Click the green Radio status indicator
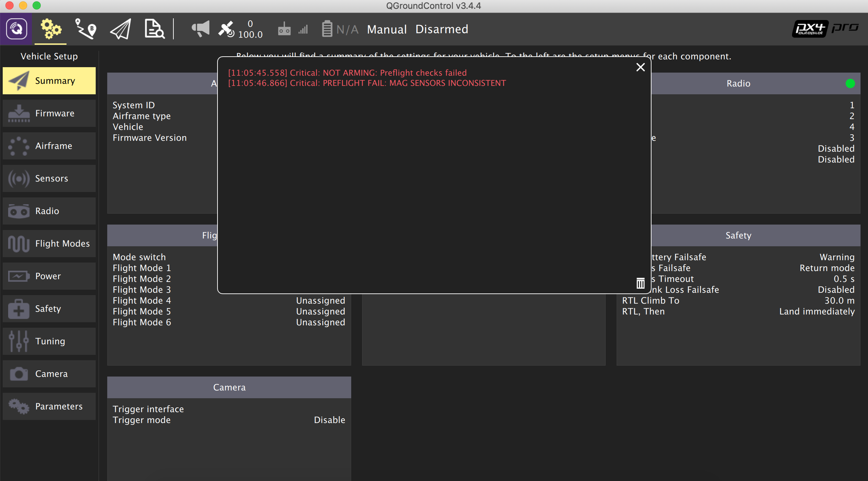This screenshot has height=481, width=868. 850,83
